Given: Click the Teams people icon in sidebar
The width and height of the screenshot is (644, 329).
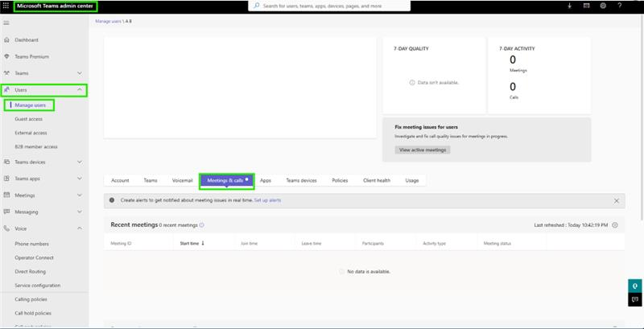Looking at the screenshot, I should click(x=6, y=73).
